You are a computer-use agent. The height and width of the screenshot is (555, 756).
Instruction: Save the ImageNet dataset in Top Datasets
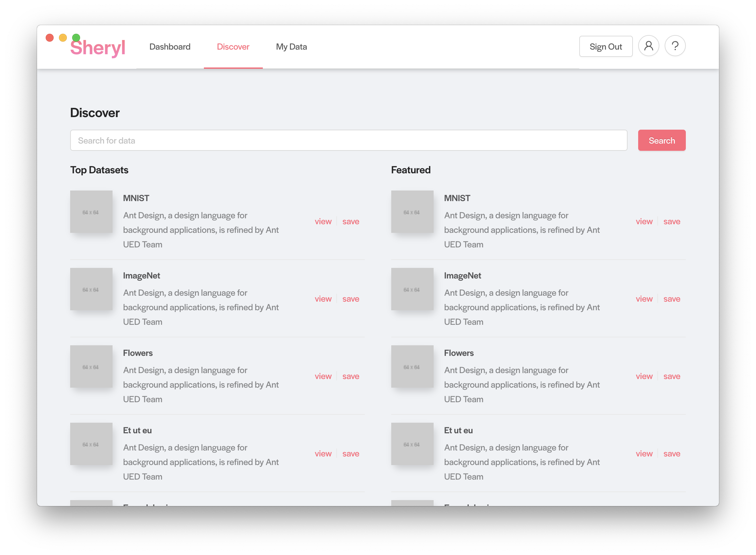point(351,299)
